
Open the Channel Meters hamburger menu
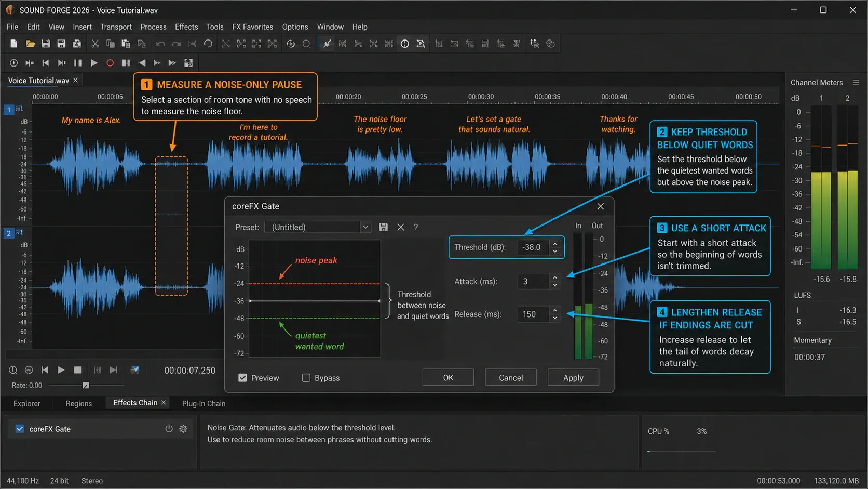tap(856, 82)
